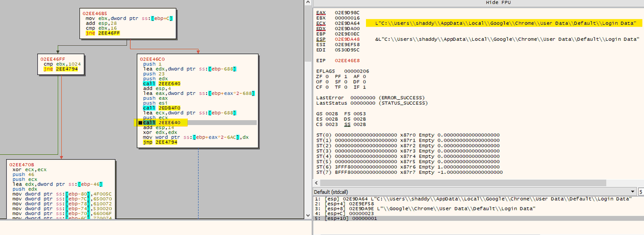Select the ESI register value 02E9EF58

click(x=347, y=45)
